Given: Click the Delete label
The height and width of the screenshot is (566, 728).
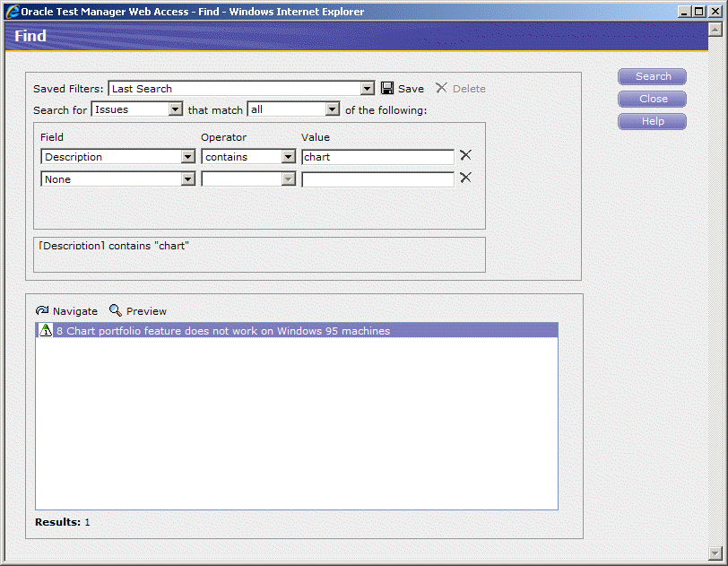Looking at the screenshot, I should pos(469,89).
